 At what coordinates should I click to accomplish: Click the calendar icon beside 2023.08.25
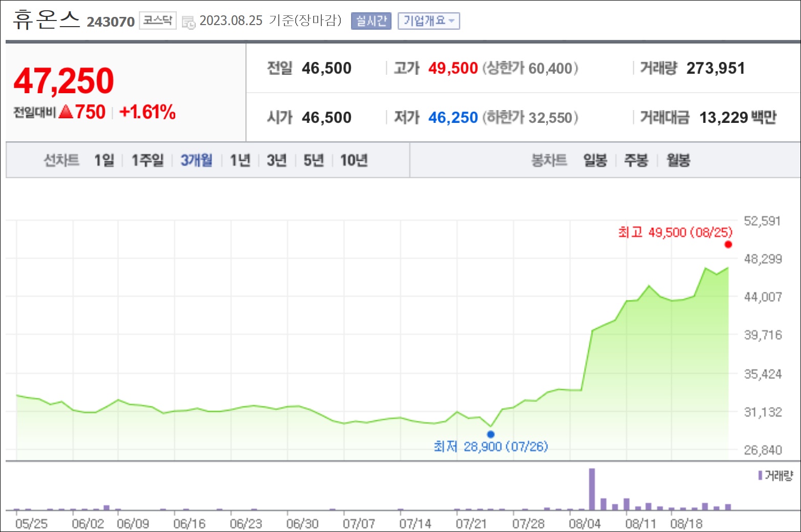(x=189, y=22)
